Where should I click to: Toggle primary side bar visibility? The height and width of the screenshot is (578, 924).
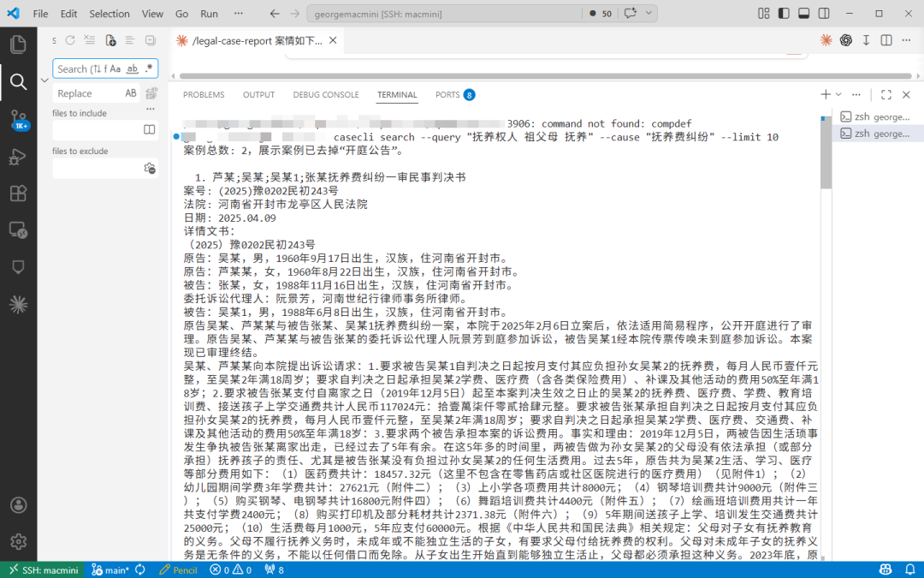point(784,13)
